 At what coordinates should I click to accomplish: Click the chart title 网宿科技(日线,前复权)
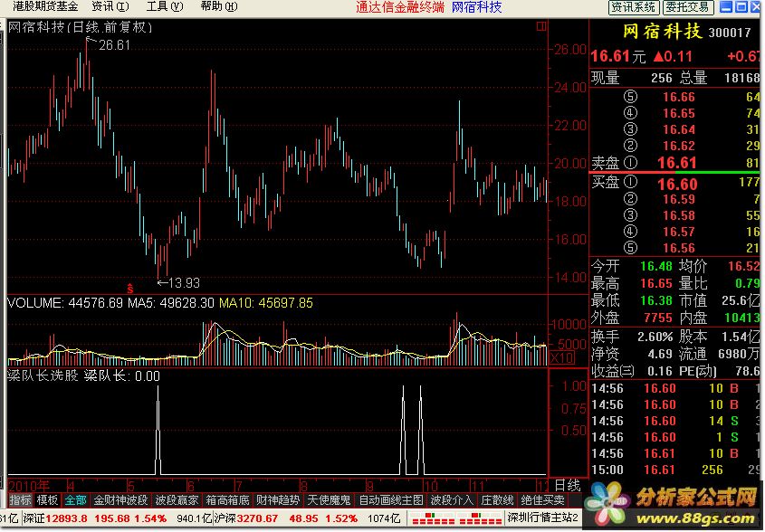point(81,27)
